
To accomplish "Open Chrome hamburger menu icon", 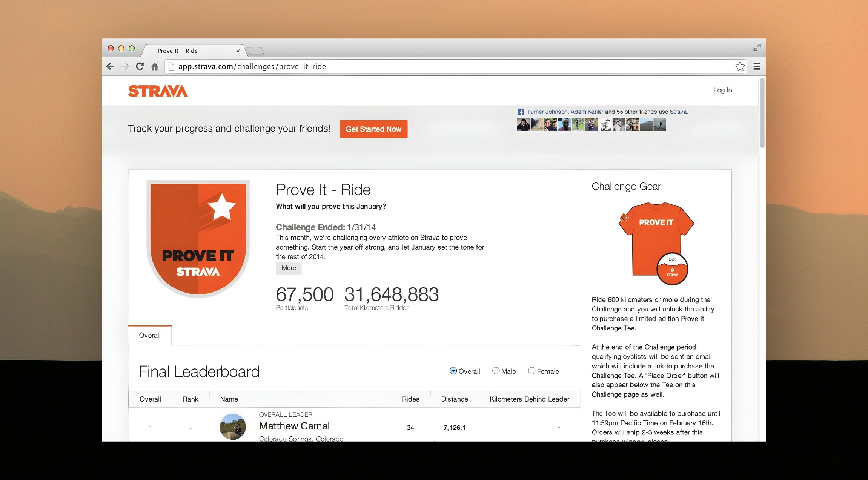I will pyautogui.click(x=756, y=67).
